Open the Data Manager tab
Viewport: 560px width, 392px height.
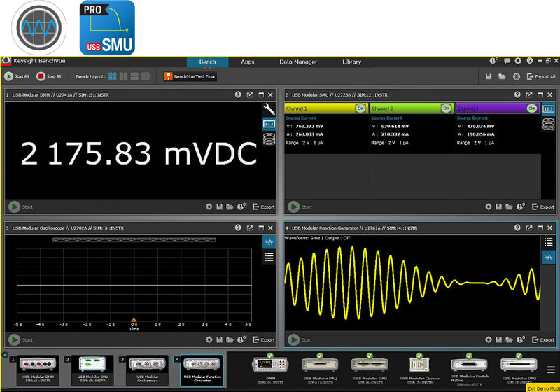(298, 62)
